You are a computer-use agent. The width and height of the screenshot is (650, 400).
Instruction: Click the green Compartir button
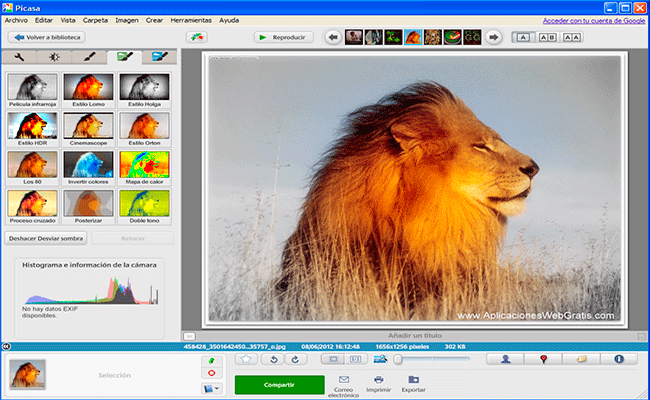(x=279, y=385)
